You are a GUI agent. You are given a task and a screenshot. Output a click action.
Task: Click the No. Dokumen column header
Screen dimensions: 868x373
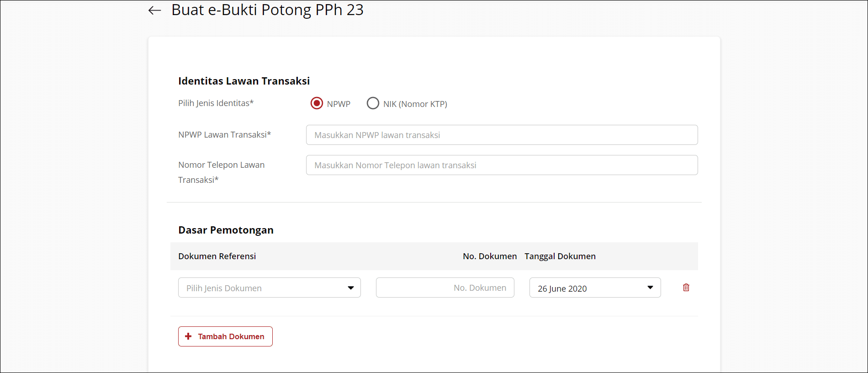tap(490, 256)
